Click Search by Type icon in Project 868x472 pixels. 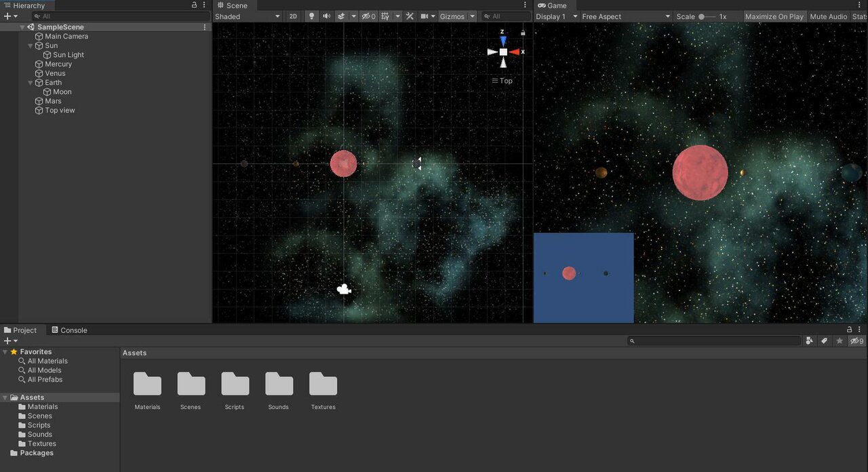pos(810,341)
